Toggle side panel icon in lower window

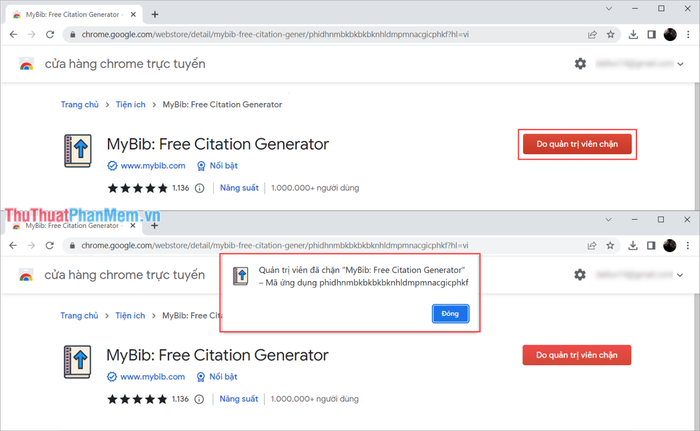click(651, 245)
